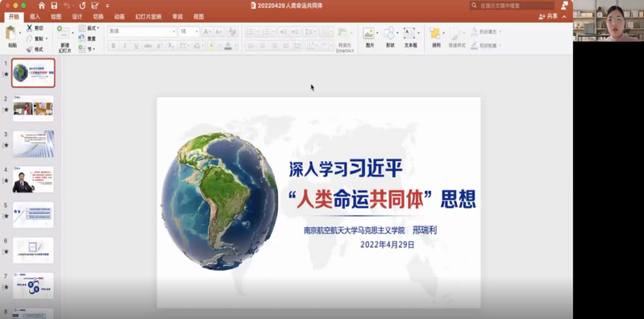Click the Cut (剪切) scissors icon

pyautogui.click(x=29, y=28)
